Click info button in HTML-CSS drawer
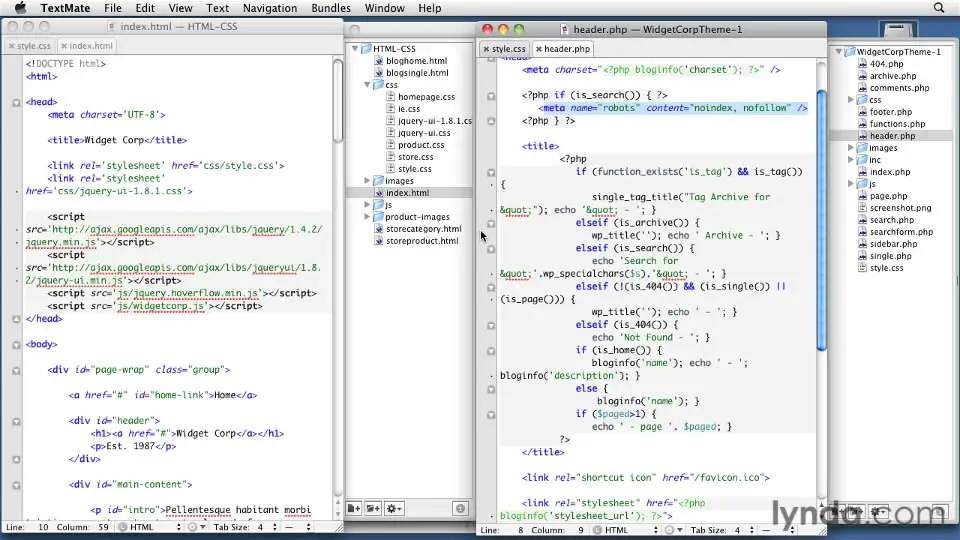 pos(460,508)
